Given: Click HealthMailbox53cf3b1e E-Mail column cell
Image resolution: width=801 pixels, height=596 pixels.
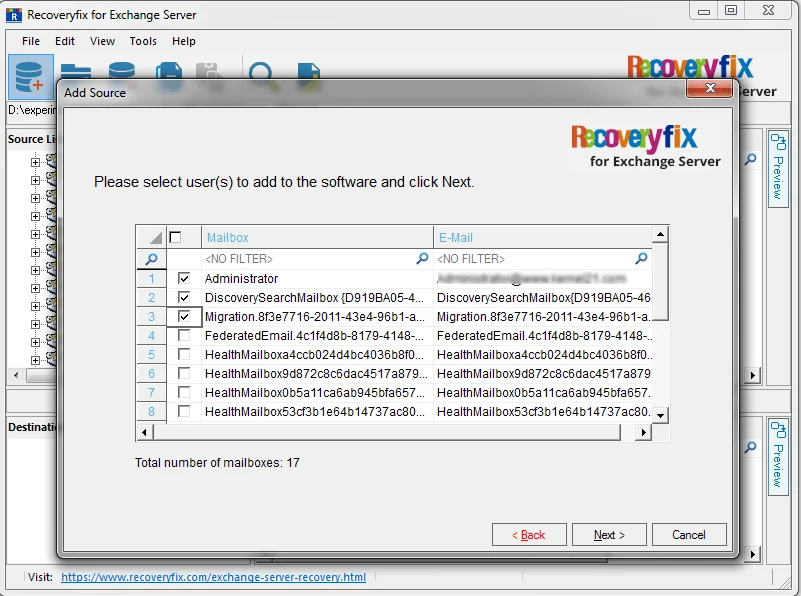Looking at the screenshot, I should tap(543, 412).
